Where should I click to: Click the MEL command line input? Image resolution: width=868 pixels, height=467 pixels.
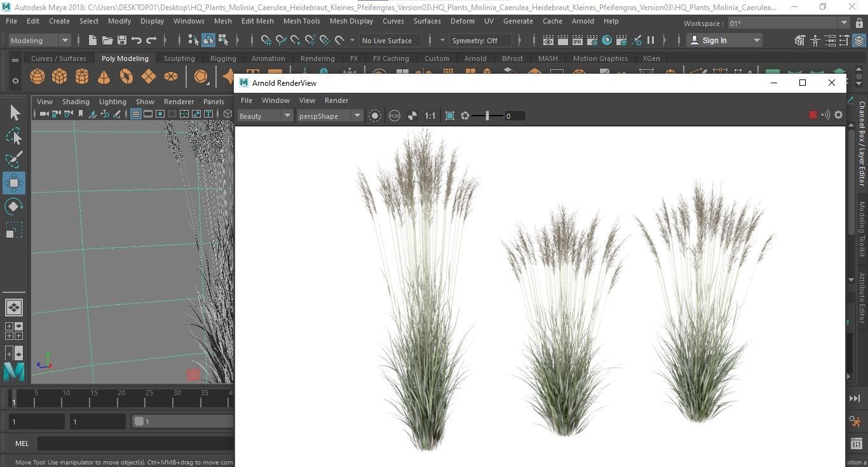[x=135, y=443]
